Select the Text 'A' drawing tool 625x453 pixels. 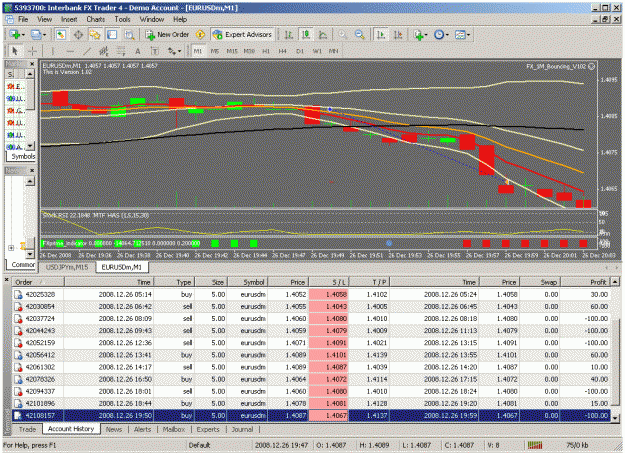coord(138,51)
